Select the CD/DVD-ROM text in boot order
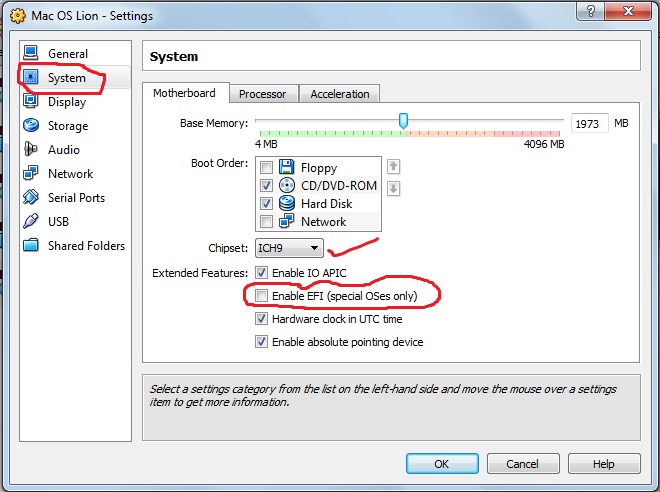The width and height of the screenshot is (660, 492). pos(339,186)
